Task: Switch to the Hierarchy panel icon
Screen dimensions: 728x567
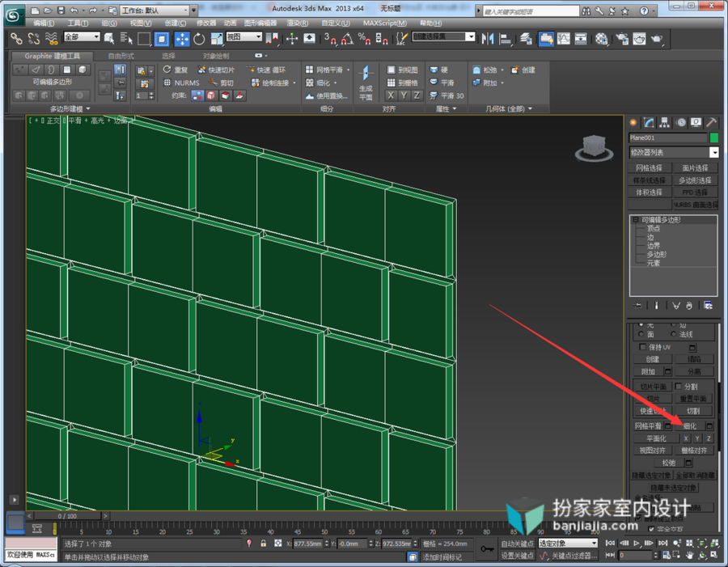Action: [x=665, y=123]
